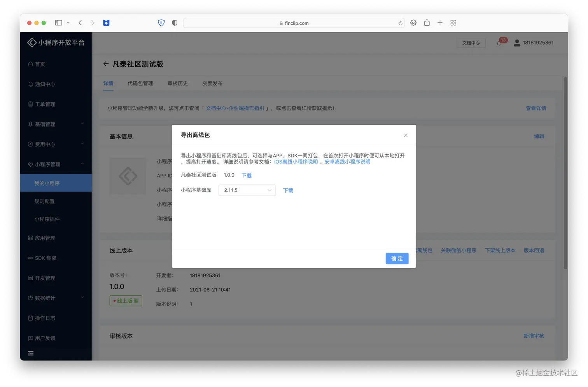Click 下架线上版本 link
The width and height of the screenshot is (588, 387).
(500, 251)
